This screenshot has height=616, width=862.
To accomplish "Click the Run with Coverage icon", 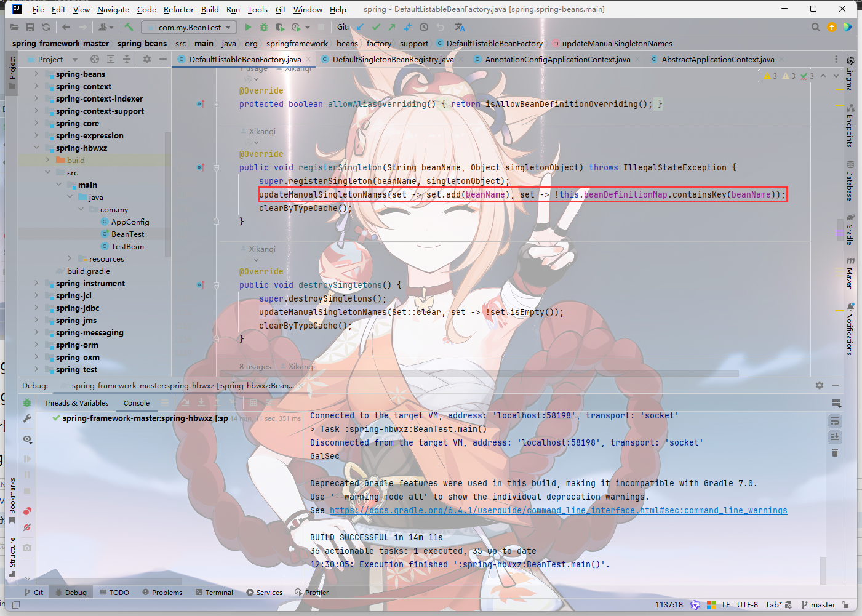I will (x=280, y=27).
